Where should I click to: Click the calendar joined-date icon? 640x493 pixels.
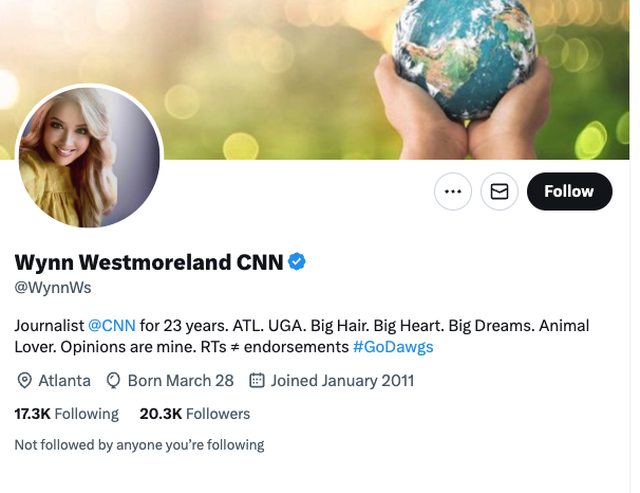pyautogui.click(x=256, y=380)
